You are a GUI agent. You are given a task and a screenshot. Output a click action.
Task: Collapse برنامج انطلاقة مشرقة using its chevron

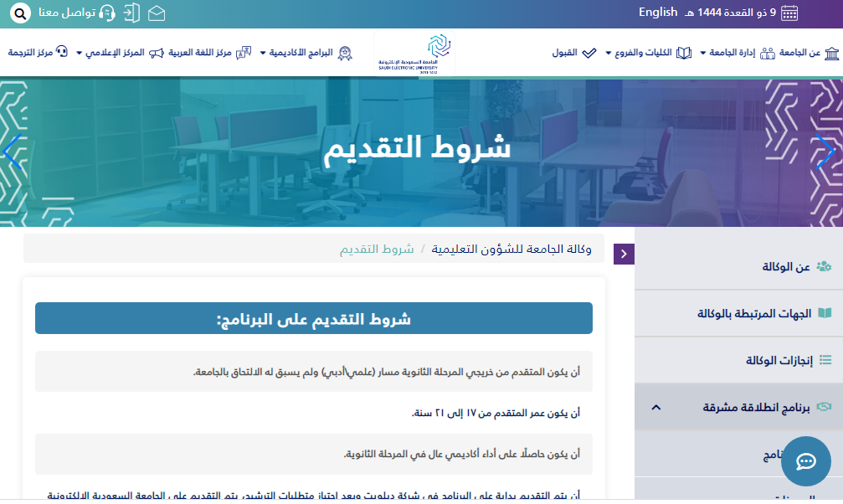click(656, 407)
